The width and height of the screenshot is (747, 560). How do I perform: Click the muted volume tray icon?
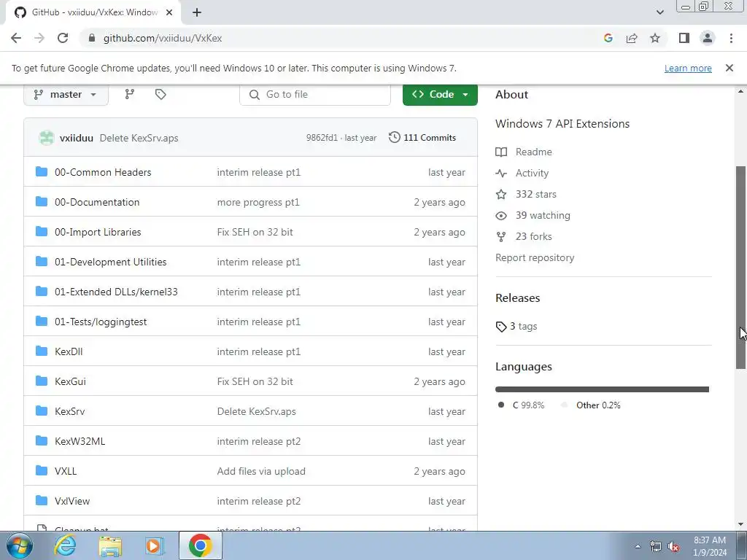click(x=673, y=546)
